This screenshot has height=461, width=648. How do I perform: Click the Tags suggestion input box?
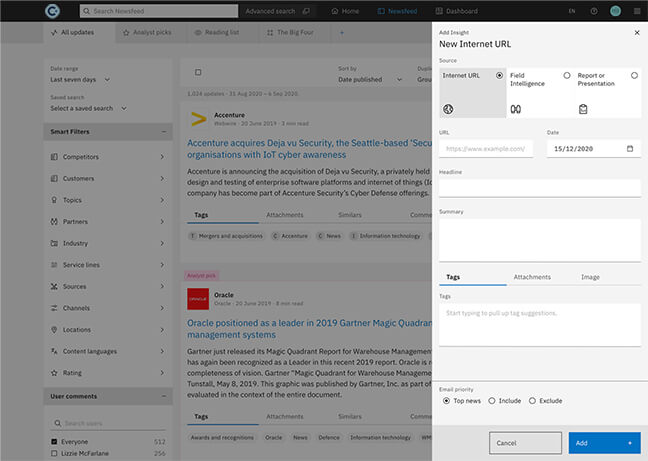[540, 325]
